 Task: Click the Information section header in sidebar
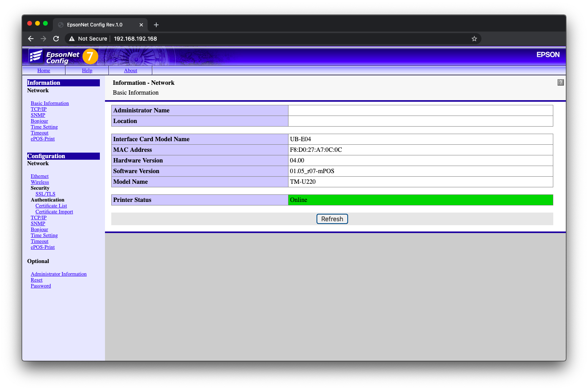63,83
